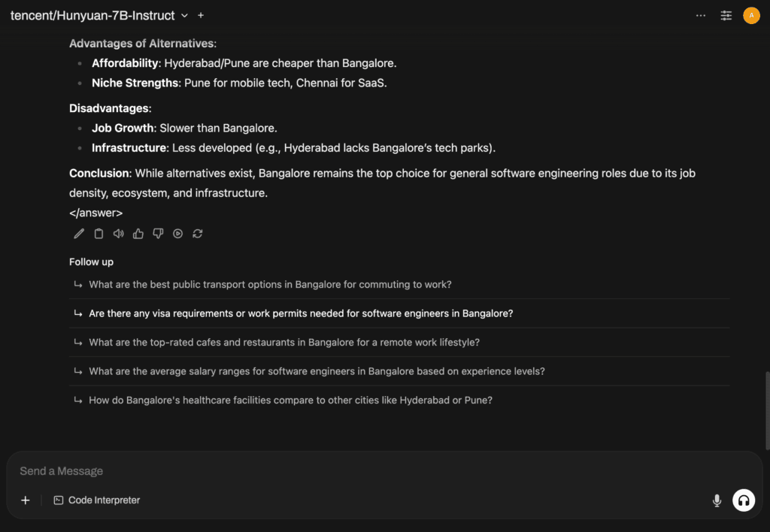Viewport: 770px width, 532px height.
Task: Continue response with the play-circle icon
Action: [177, 234]
